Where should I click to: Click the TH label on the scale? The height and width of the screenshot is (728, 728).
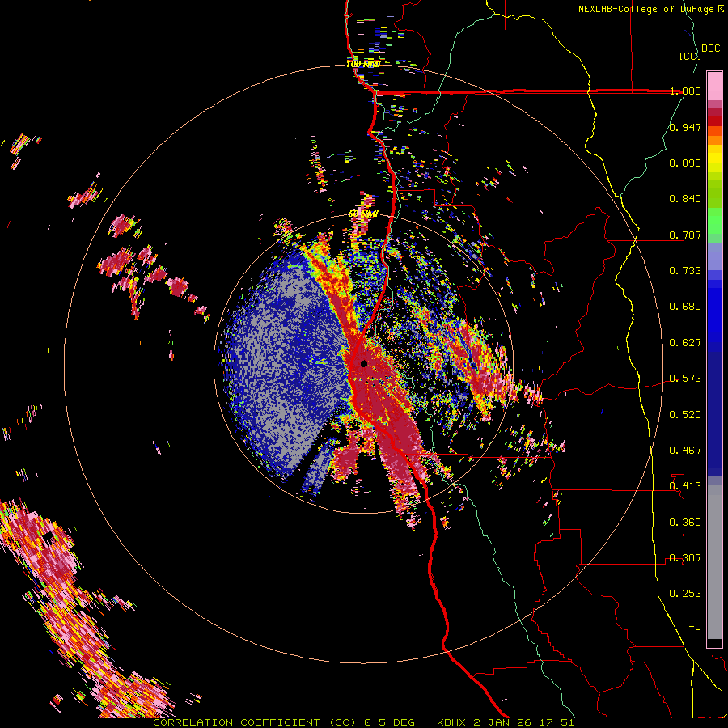[x=695, y=630]
